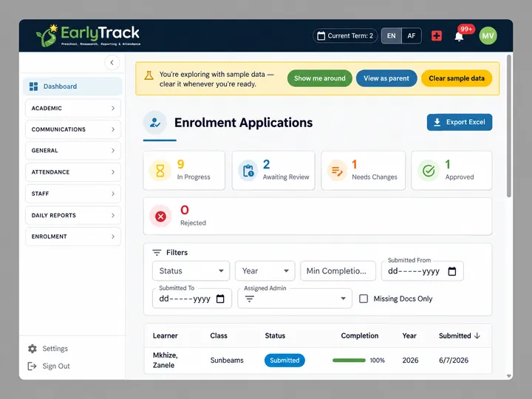532x399 pixels.
Task: Expand the ACADEMIC sidebar section
Action: click(73, 108)
